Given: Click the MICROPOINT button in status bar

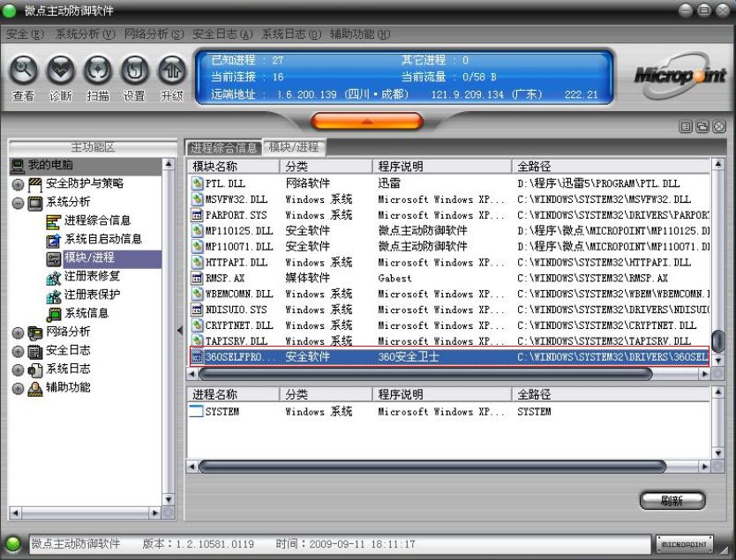Looking at the screenshot, I should 684,544.
